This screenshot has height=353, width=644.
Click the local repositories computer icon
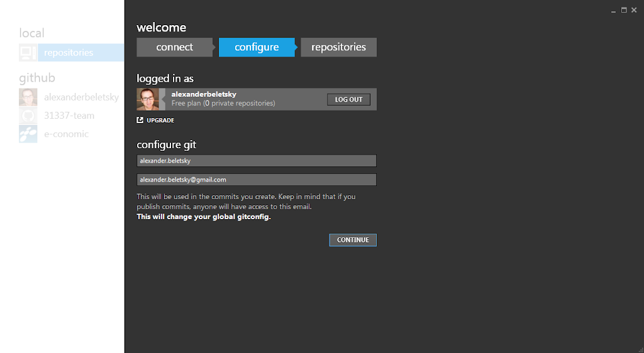(x=28, y=53)
